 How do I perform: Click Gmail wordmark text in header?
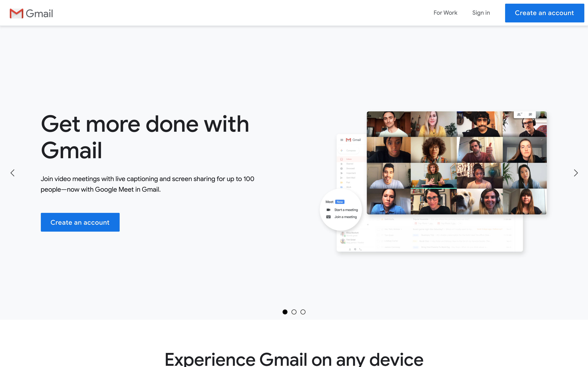point(39,13)
